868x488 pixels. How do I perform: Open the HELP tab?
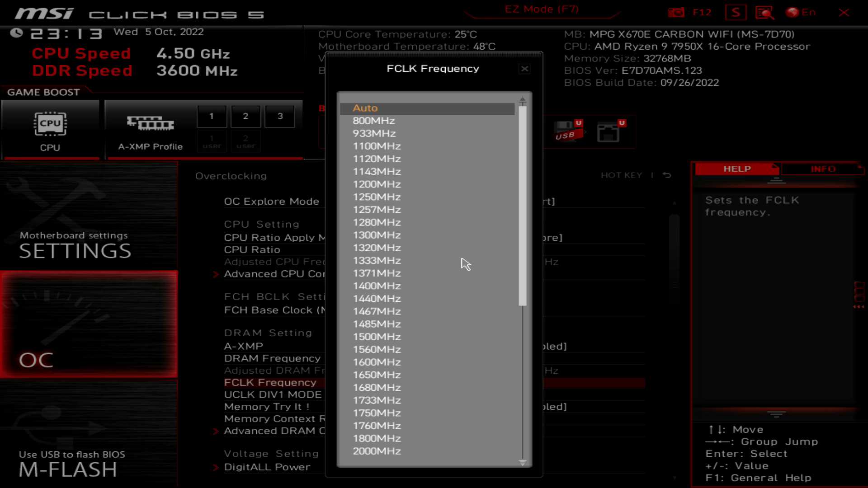(737, 169)
